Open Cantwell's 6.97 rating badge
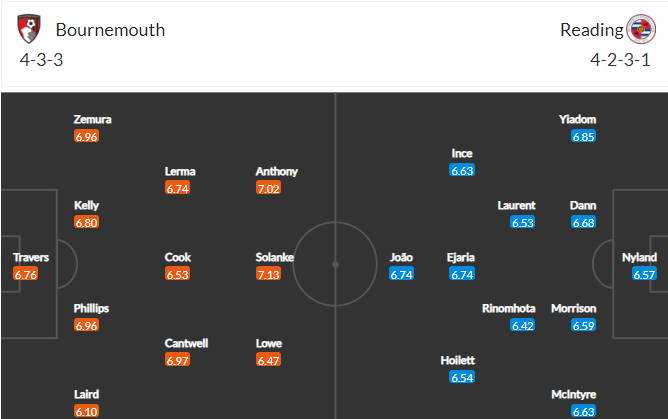 (x=178, y=360)
